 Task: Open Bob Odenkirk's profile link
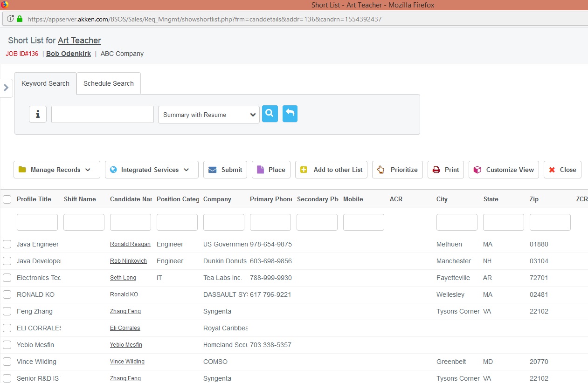click(x=68, y=53)
